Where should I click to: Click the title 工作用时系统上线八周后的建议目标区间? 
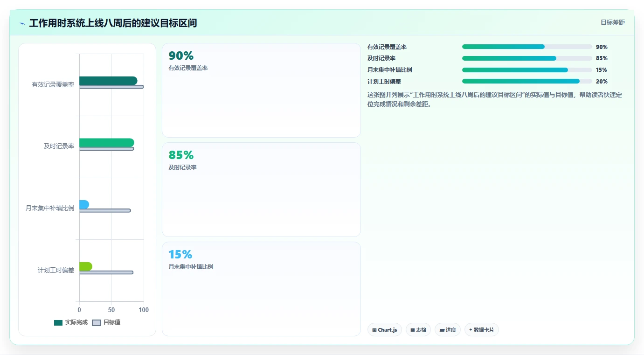pyautogui.click(x=113, y=23)
